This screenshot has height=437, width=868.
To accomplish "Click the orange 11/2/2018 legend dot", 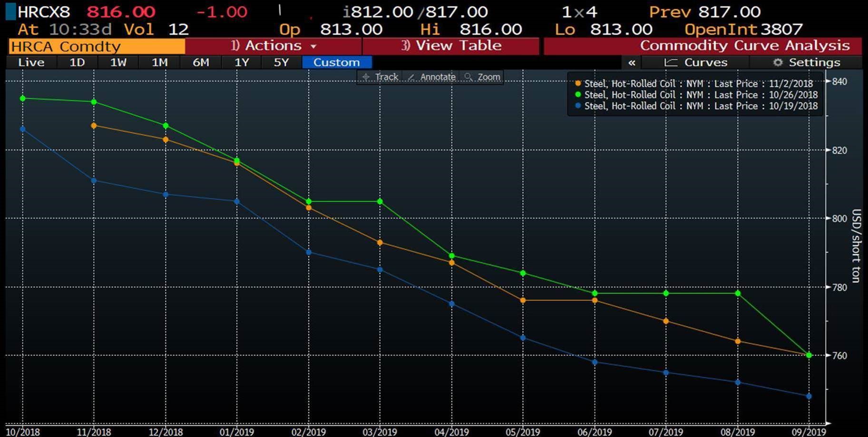I will [578, 83].
